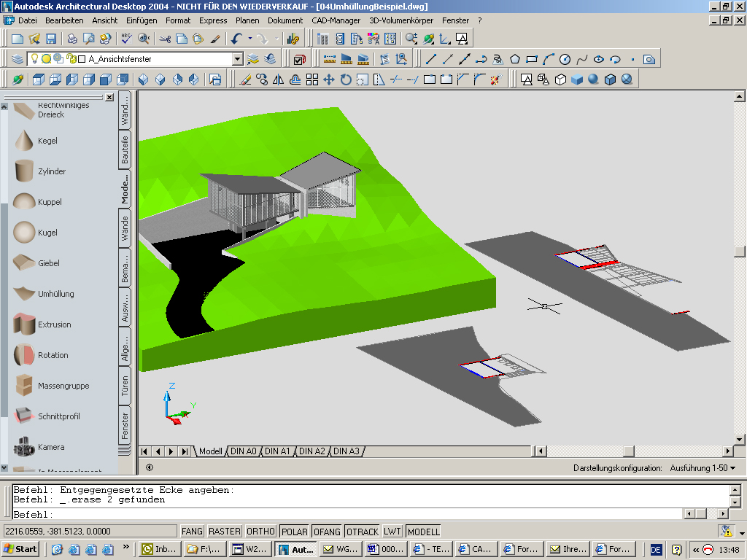Toggle OTRACK object snap tracking
The width and height of the screenshot is (747, 560).
click(x=362, y=531)
